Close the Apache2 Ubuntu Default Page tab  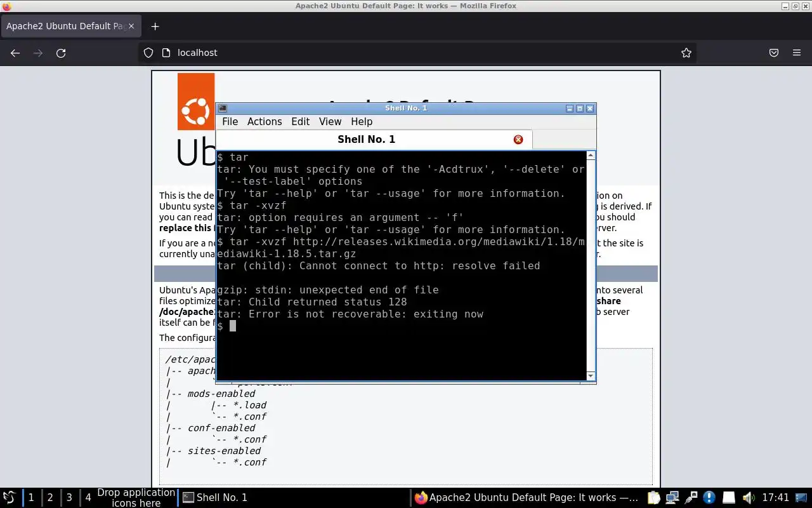tap(131, 26)
